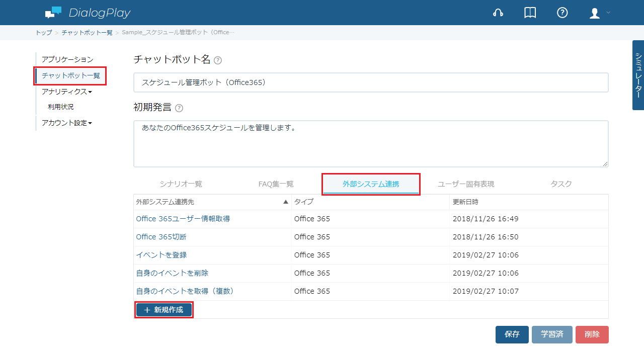The height and width of the screenshot is (351, 644).
Task: Click the DialogPlay logo
Action: (88, 13)
